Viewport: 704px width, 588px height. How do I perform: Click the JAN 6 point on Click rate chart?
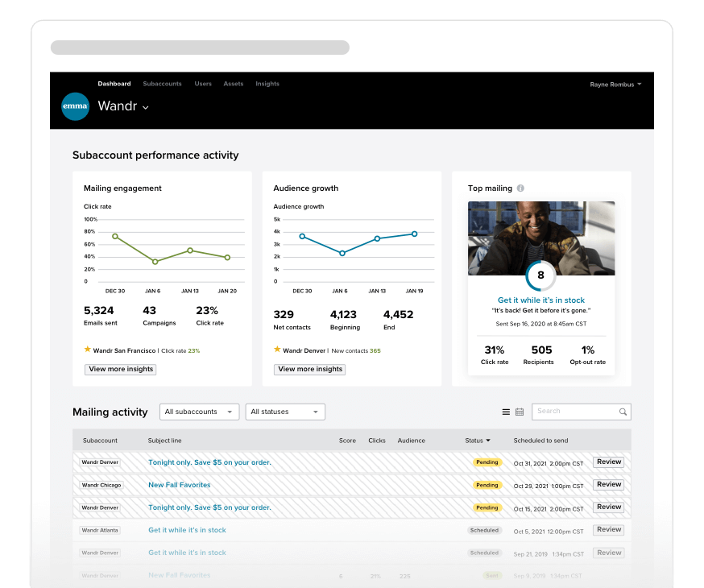155,262
